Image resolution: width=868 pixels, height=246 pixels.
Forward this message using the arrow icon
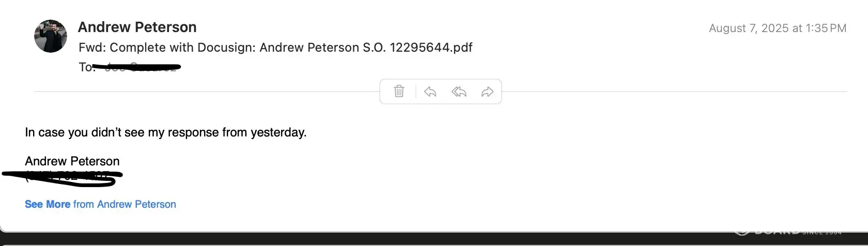tap(487, 91)
